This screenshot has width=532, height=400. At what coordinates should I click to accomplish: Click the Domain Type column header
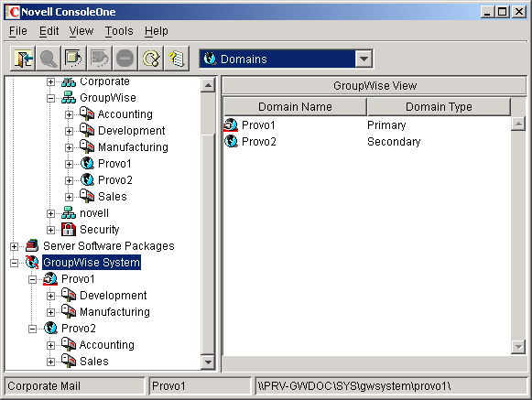(x=439, y=107)
